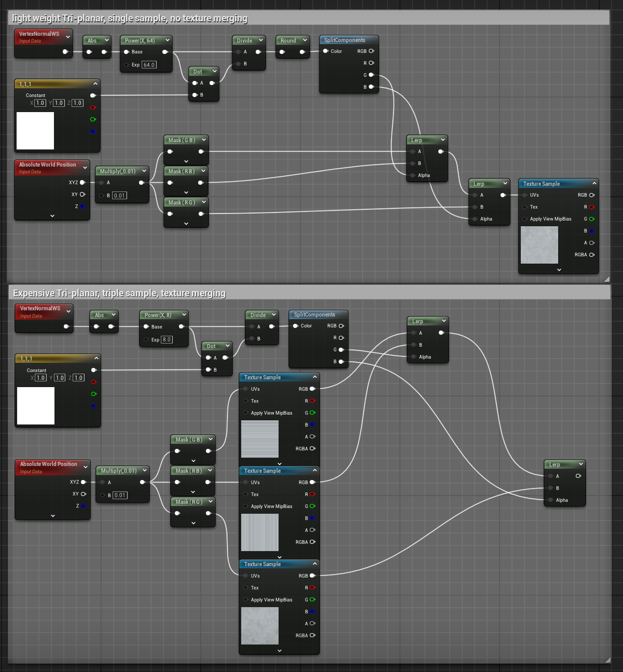This screenshot has height=672, width=623.
Task: Click output pin of final Lerp in Expensive graph
Action: (578, 476)
